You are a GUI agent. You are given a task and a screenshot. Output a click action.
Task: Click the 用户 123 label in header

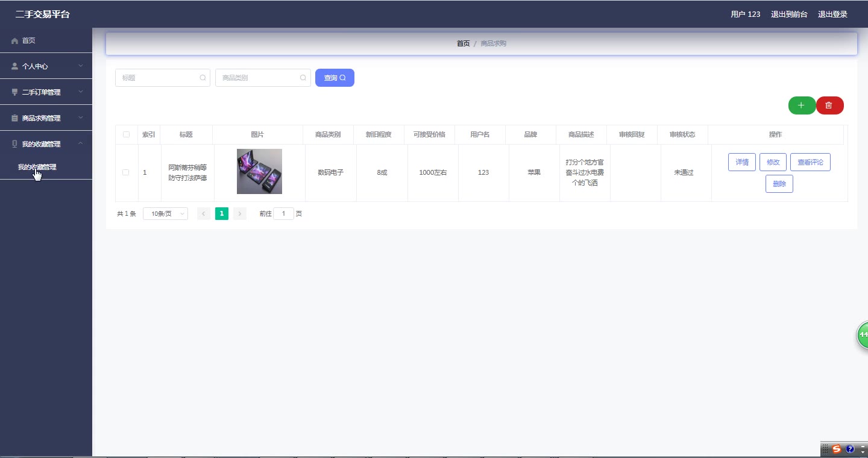click(746, 14)
